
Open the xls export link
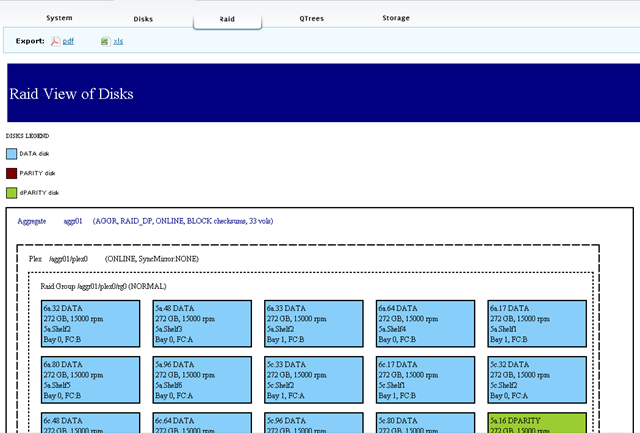pyautogui.click(x=118, y=41)
